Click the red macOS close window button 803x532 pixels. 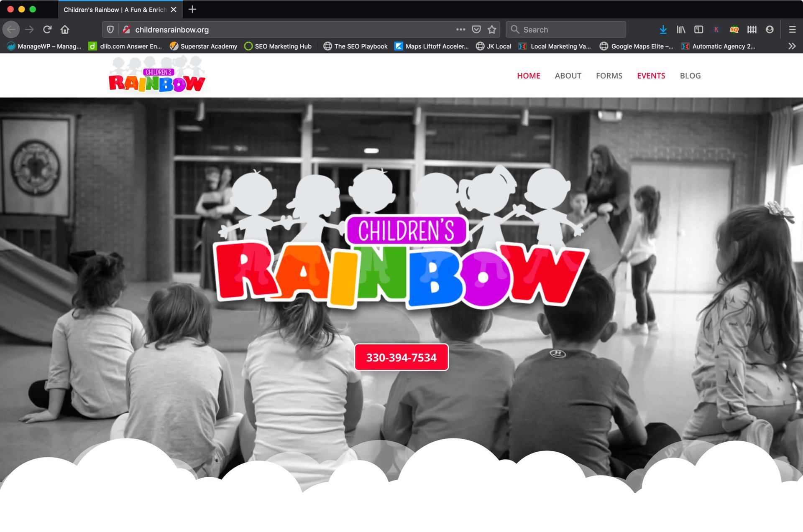pos(10,9)
